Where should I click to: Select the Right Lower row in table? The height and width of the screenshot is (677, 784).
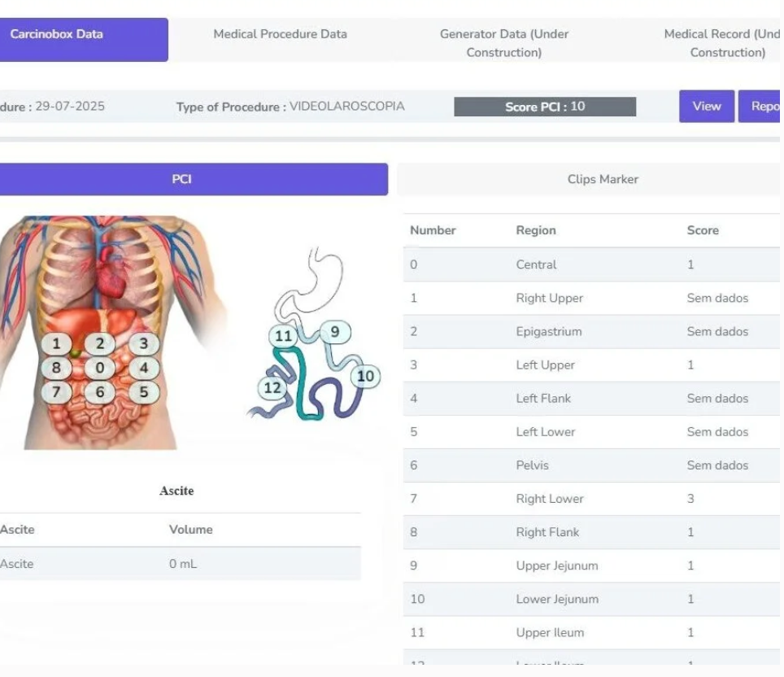(591, 499)
